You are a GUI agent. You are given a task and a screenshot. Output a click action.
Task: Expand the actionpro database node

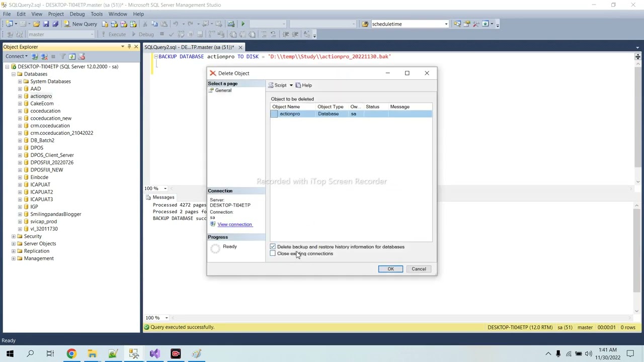[x=20, y=96]
